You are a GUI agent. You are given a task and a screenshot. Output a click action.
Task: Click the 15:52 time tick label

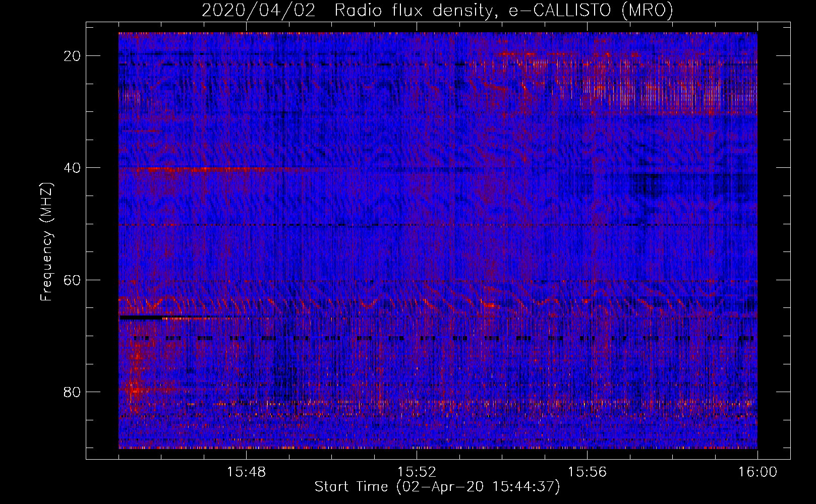[417, 472]
